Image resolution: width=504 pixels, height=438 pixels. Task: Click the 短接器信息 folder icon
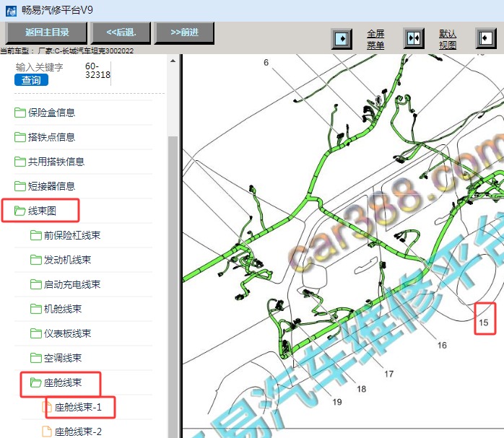click(x=20, y=186)
